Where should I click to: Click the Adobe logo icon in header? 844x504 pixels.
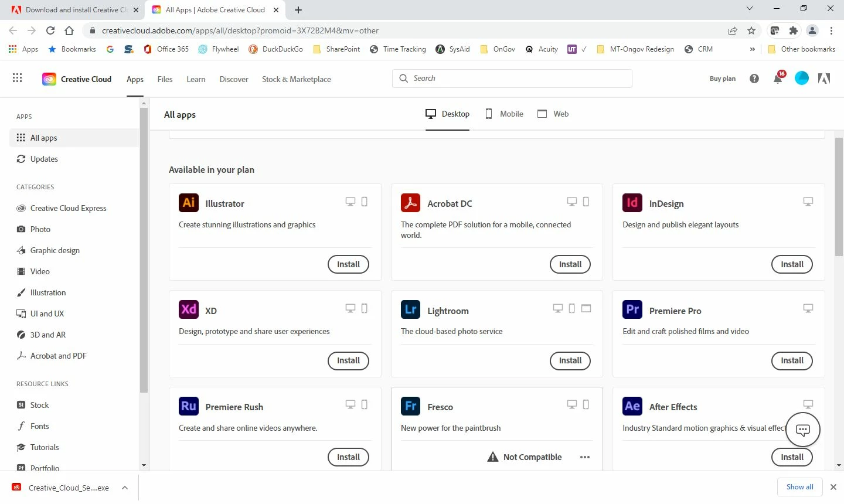pos(824,79)
